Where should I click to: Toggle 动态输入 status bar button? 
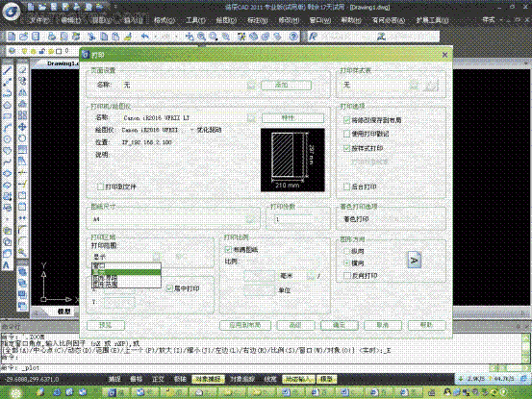(298, 379)
